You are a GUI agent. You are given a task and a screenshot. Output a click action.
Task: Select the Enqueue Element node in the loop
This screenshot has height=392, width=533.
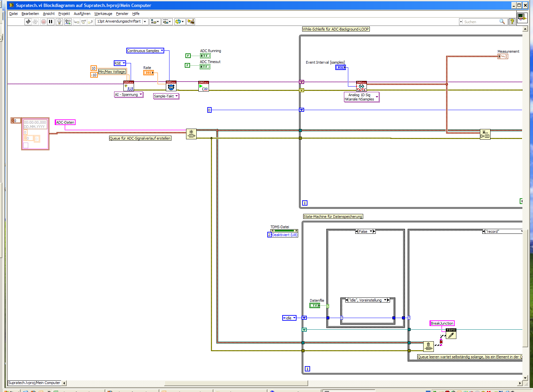click(x=485, y=134)
